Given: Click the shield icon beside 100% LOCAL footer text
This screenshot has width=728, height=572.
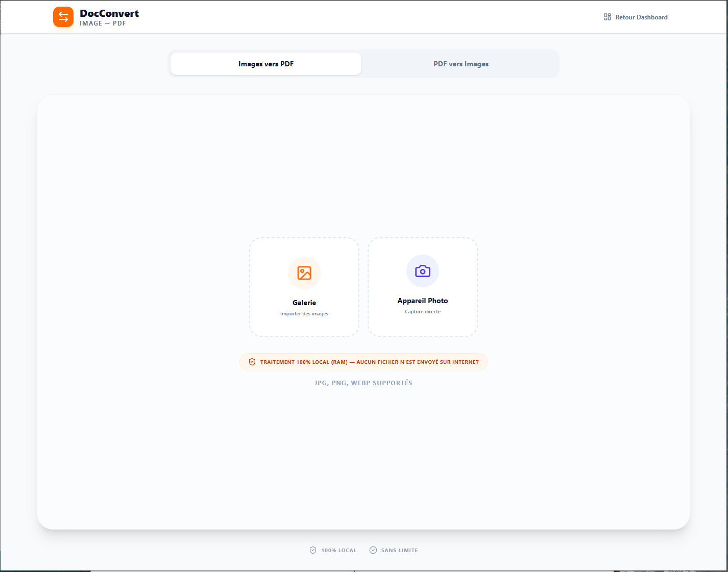Looking at the screenshot, I should click(313, 550).
